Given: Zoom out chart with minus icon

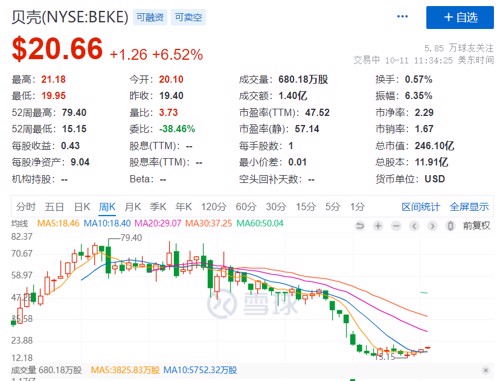Looking at the screenshot, I should click(396, 226).
